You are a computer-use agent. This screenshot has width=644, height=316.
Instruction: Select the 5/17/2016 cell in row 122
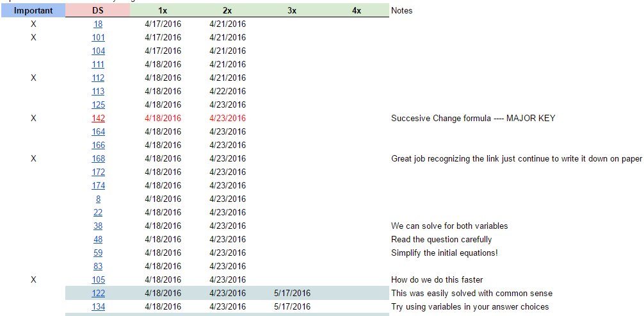pyautogui.click(x=292, y=294)
